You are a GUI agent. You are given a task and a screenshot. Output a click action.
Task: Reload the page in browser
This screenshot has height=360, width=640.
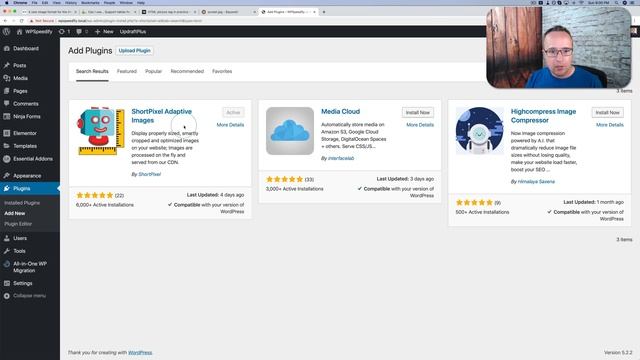point(22,21)
